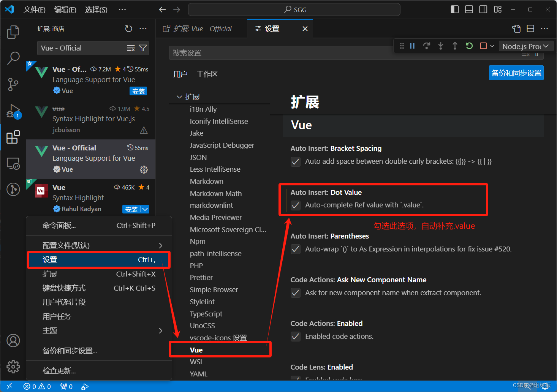Customize layout icon in title bar
The width and height of the screenshot is (557, 392).
click(498, 9)
